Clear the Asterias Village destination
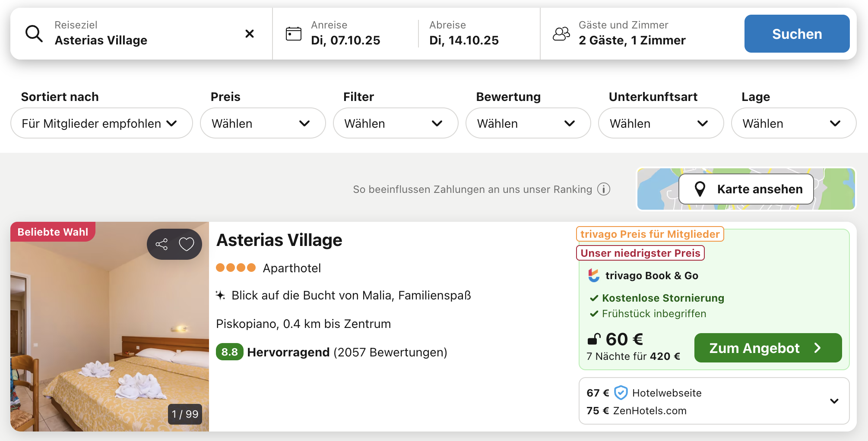 250,34
